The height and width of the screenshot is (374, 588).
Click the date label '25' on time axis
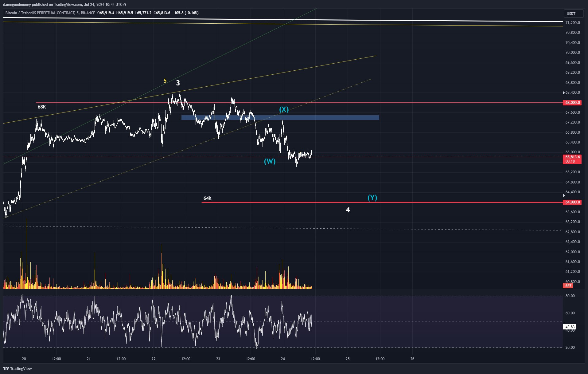coord(348,359)
